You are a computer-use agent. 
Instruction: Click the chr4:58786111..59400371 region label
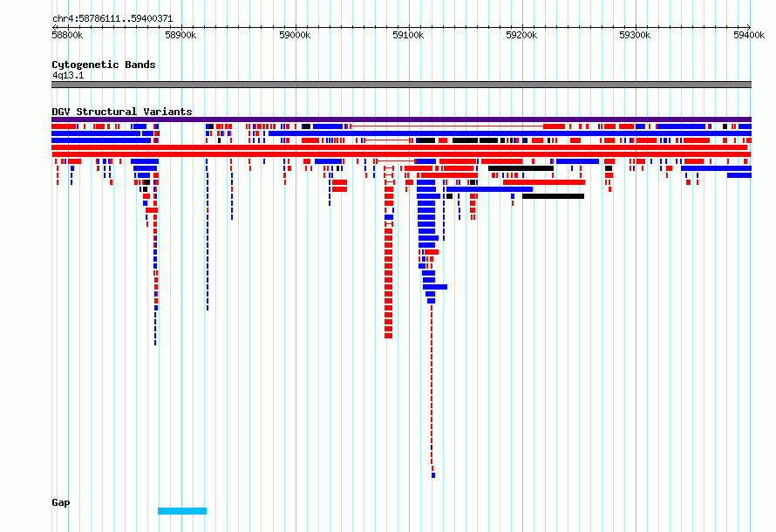click(112, 19)
